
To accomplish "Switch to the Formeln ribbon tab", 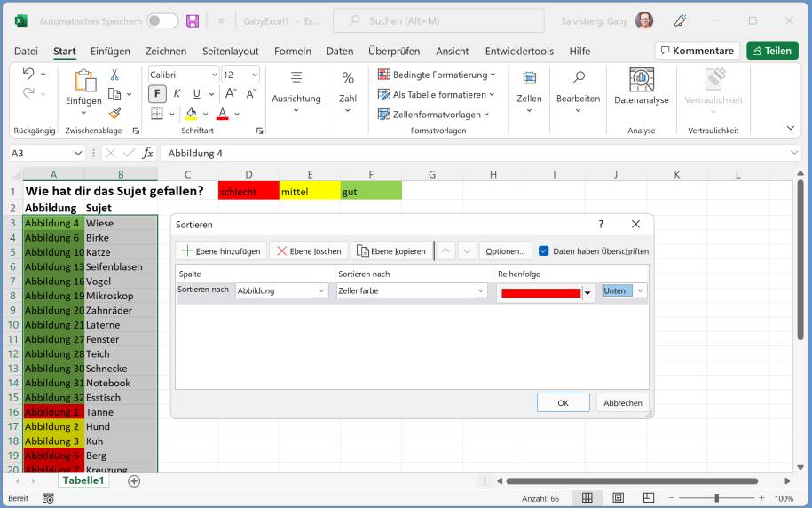I will click(292, 51).
